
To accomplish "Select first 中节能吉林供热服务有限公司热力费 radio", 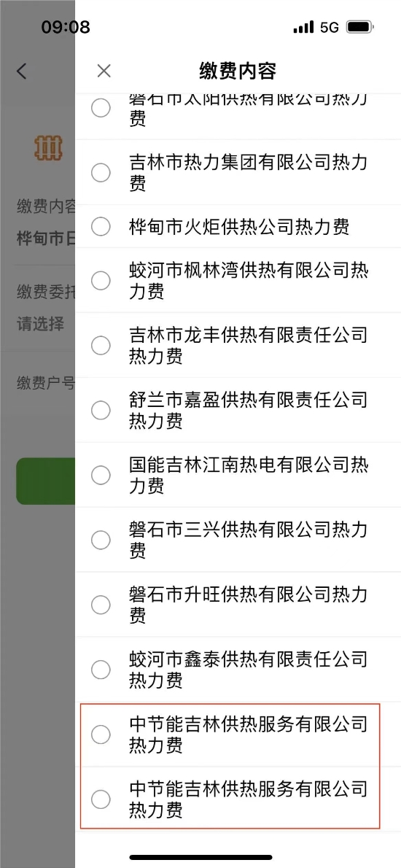I will tap(101, 735).
